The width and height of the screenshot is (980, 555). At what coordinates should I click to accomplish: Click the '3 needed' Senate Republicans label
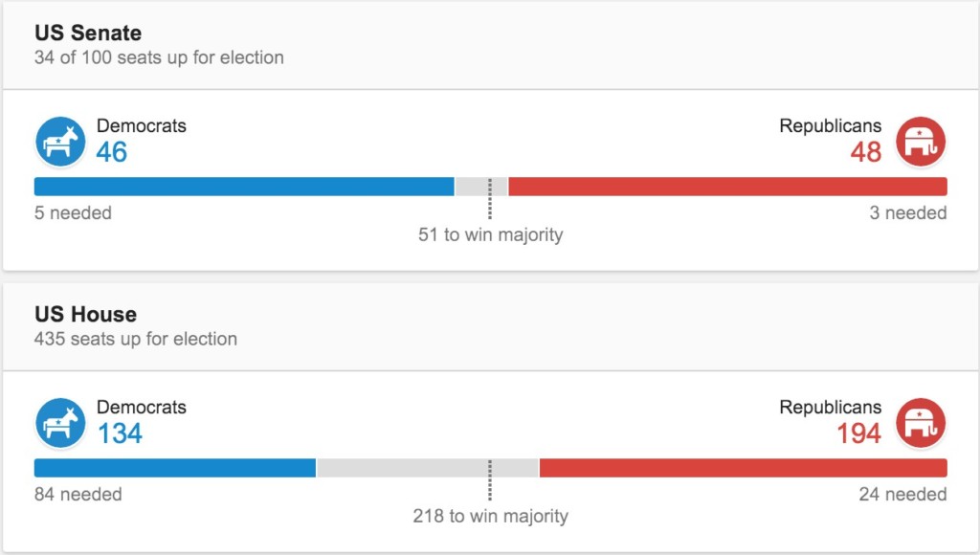click(x=907, y=212)
